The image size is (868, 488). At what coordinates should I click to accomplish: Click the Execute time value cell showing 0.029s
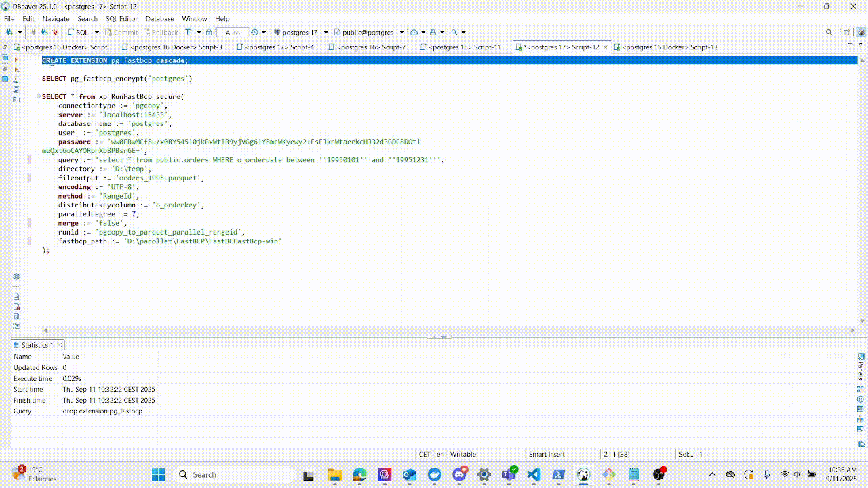click(71, 378)
